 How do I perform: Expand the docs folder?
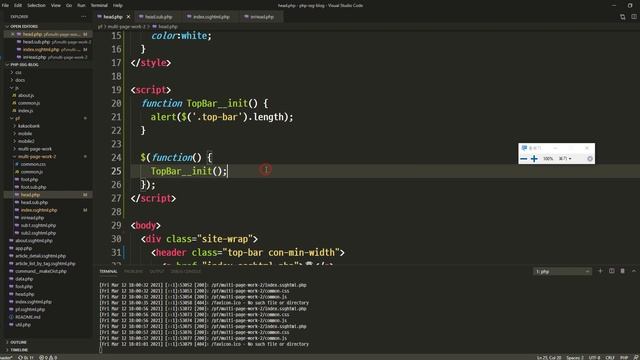point(20,80)
